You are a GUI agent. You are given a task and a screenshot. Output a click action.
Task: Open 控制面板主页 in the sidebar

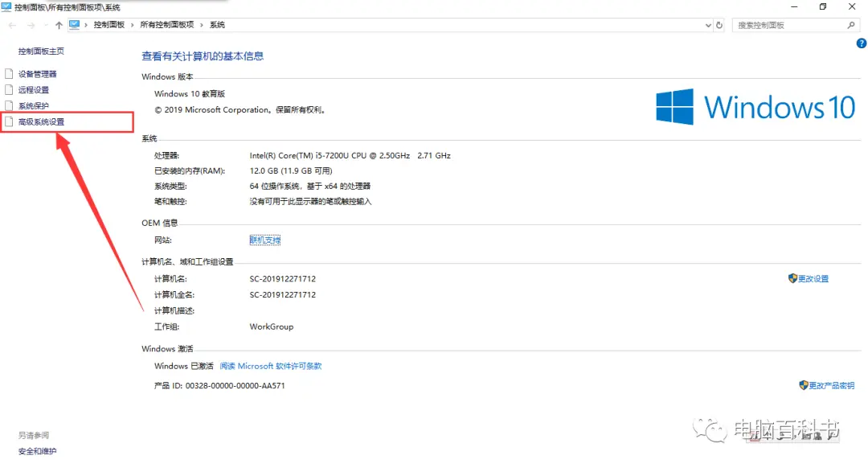tap(41, 51)
